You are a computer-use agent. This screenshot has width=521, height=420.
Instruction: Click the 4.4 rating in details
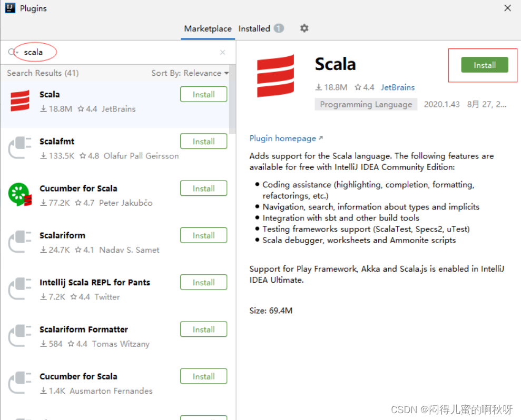pyautogui.click(x=365, y=87)
